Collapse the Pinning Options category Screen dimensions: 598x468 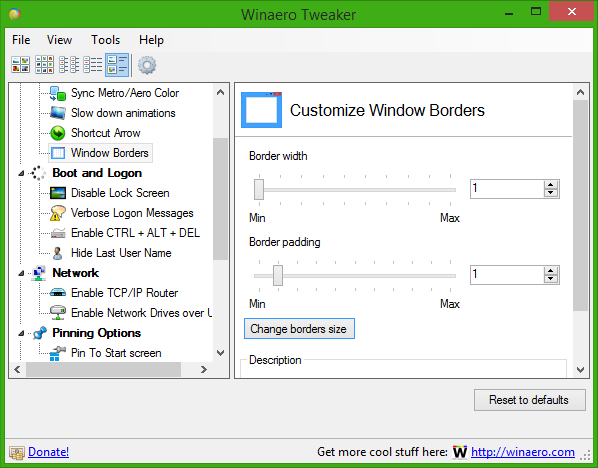[x=21, y=334]
